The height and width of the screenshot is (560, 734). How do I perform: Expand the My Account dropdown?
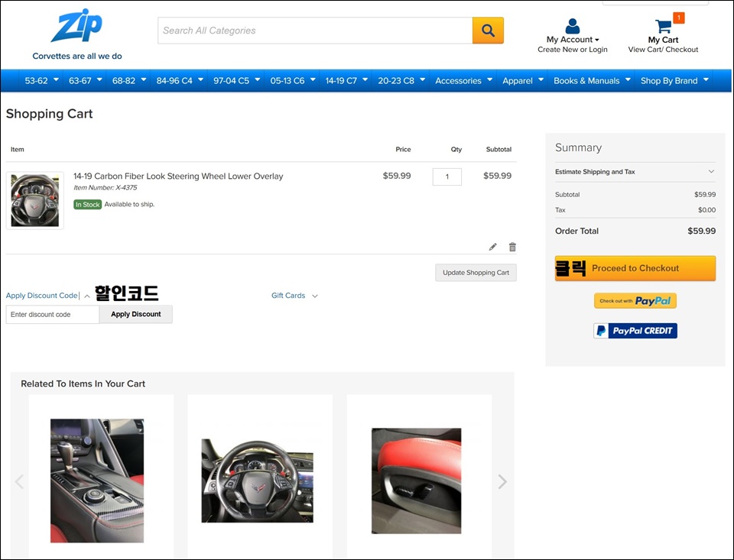tap(573, 40)
